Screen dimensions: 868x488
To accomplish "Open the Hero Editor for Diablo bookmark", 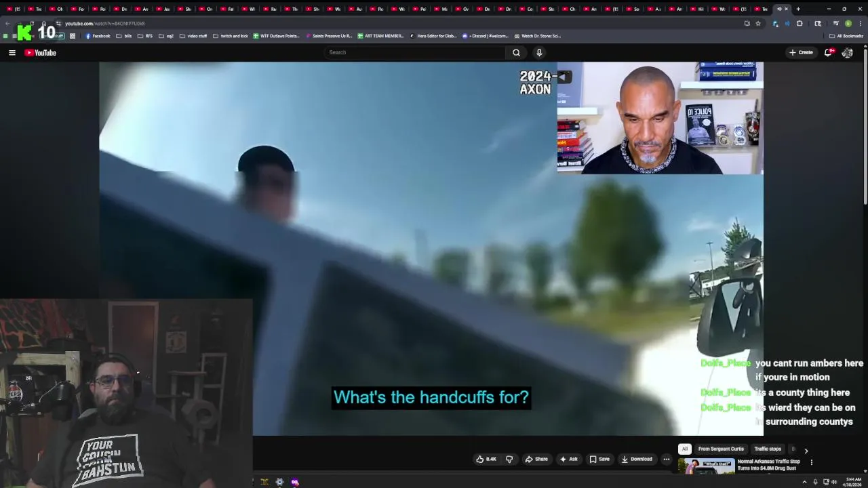I will click(433, 36).
